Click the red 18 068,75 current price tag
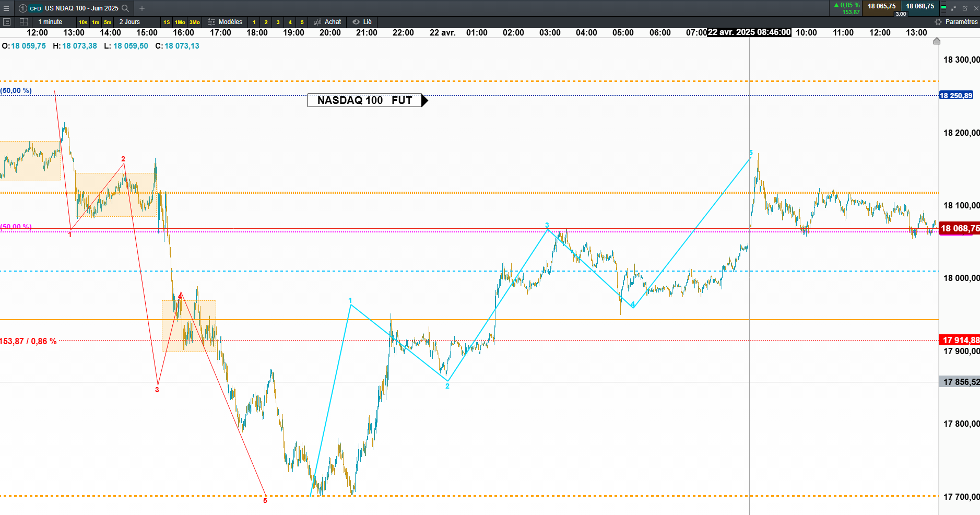 960,228
